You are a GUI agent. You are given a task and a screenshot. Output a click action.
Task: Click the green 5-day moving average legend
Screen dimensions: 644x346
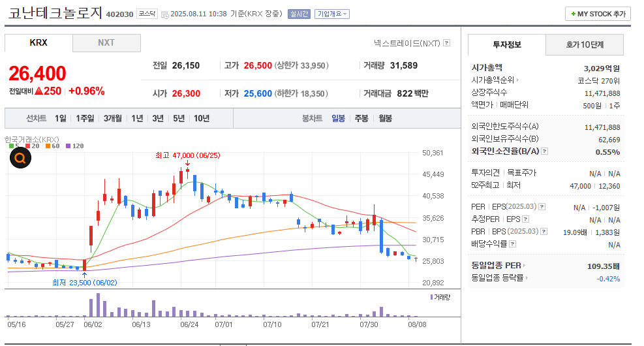point(14,146)
